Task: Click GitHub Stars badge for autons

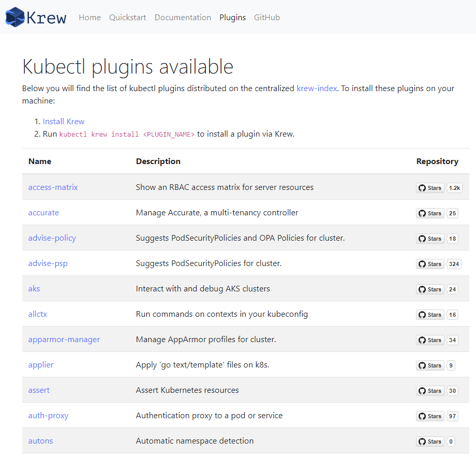Action: (430, 442)
